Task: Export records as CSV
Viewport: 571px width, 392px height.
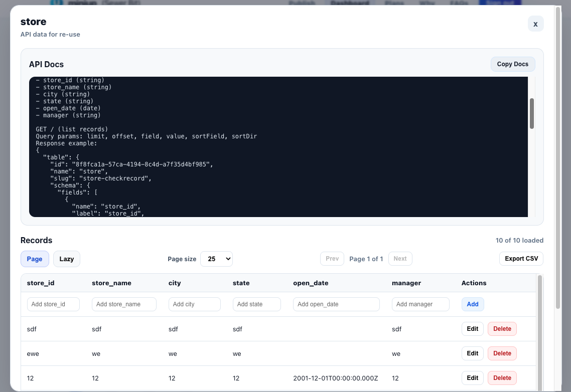Action: pyautogui.click(x=521, y=259)
